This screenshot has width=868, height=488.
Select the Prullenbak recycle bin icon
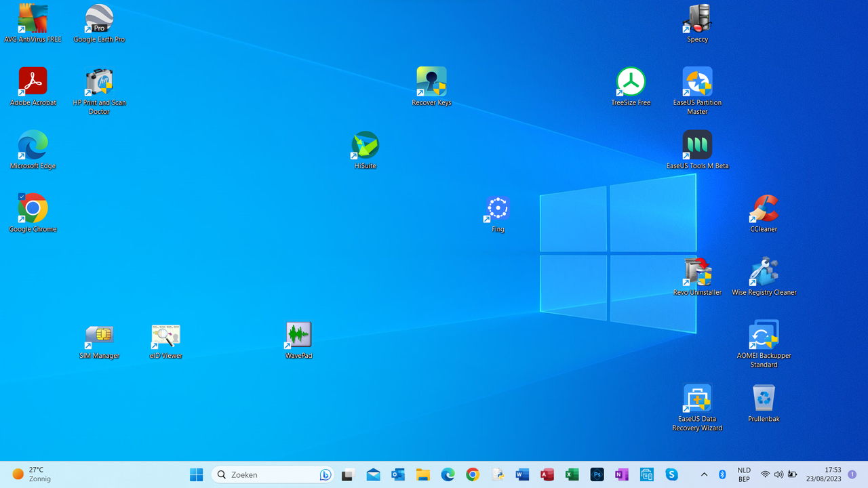tap(764, 403)
